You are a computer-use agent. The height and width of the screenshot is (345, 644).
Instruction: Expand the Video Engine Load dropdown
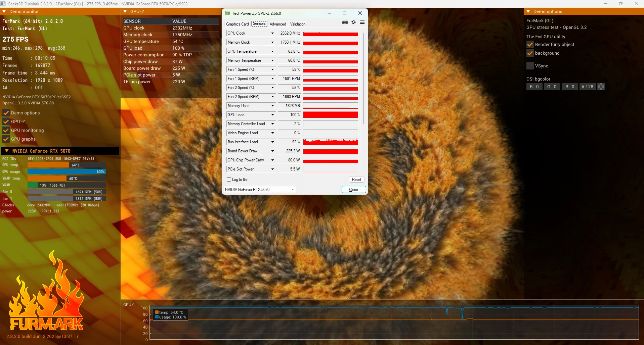tap(272, 133)
